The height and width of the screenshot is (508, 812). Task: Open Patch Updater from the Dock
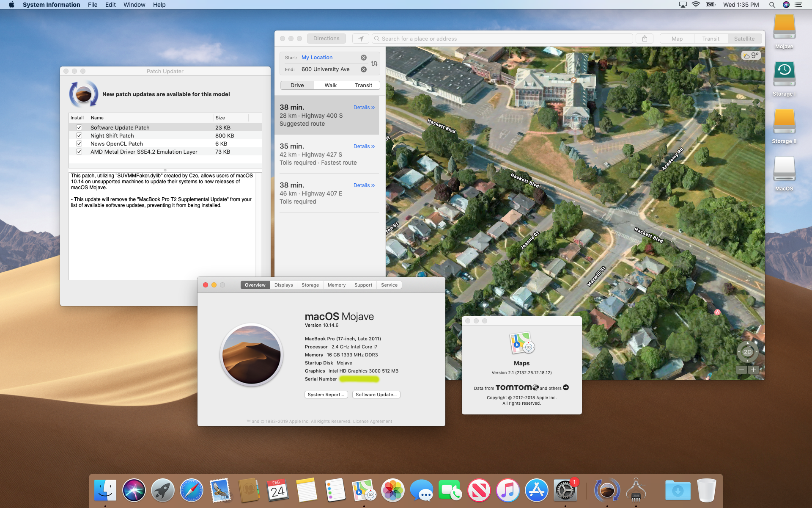pos(607,491)
